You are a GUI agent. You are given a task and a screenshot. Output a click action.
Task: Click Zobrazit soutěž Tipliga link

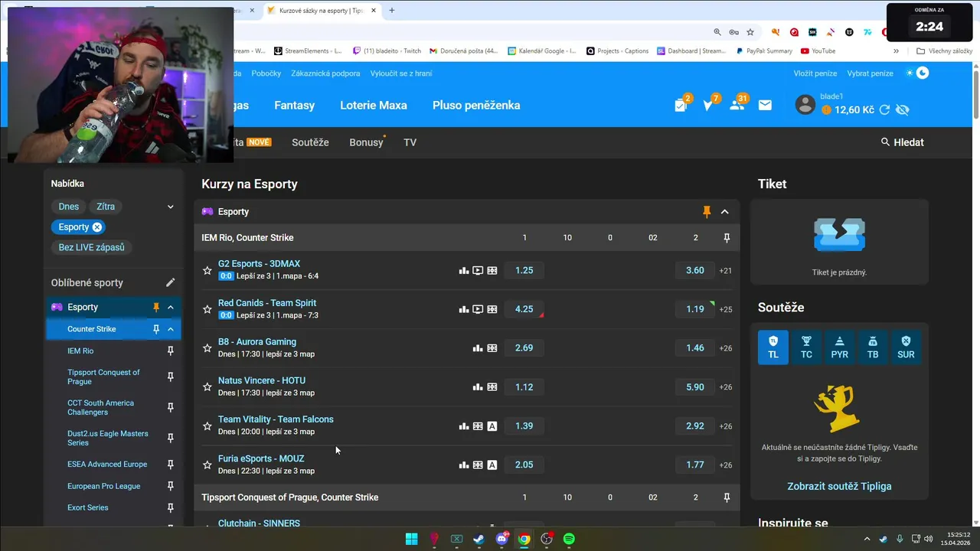(x=839, y=486)
